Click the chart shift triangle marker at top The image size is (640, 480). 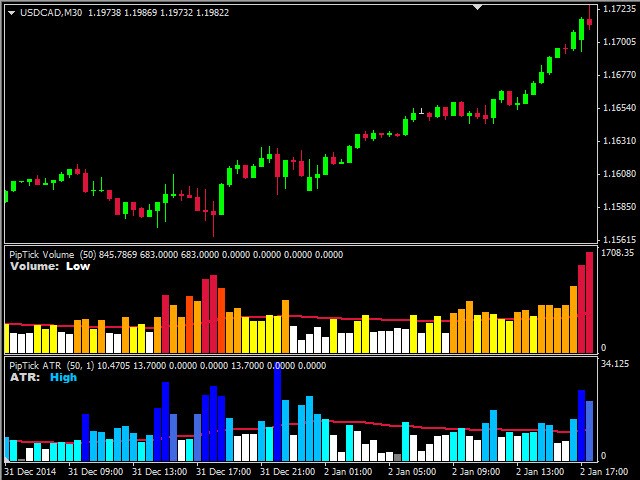(x=478, y=7)
